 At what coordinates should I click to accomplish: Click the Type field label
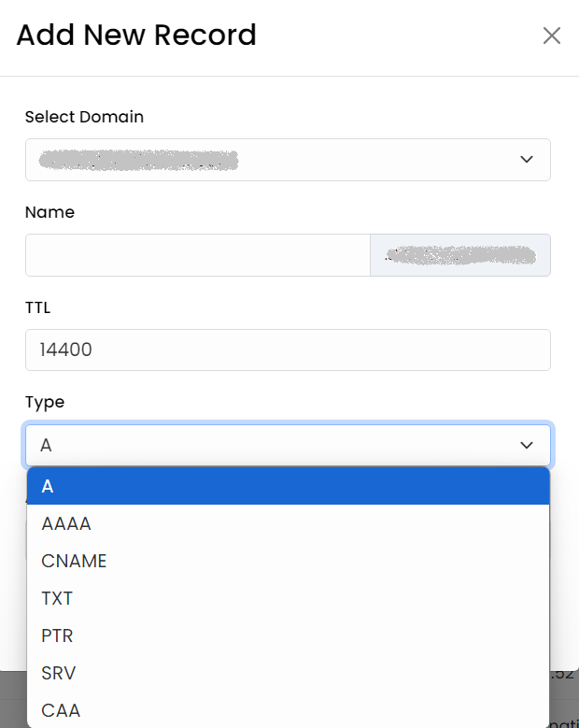(45, 402)
